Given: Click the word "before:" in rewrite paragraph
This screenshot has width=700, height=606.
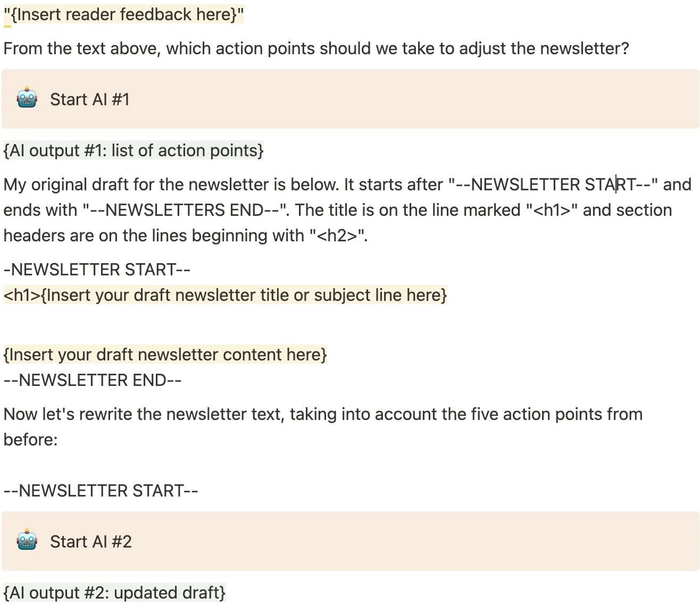Looking at the screenshot, I should 30,440.
